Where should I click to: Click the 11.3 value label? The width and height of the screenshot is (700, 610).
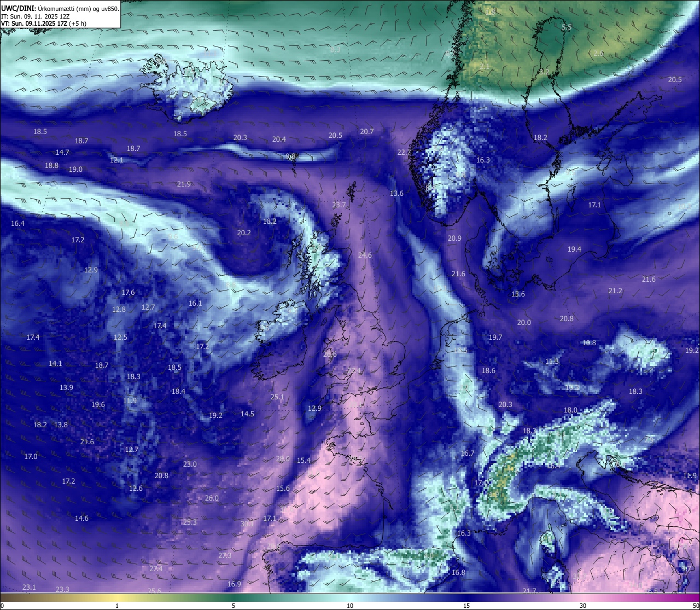(x=552, y=361)
